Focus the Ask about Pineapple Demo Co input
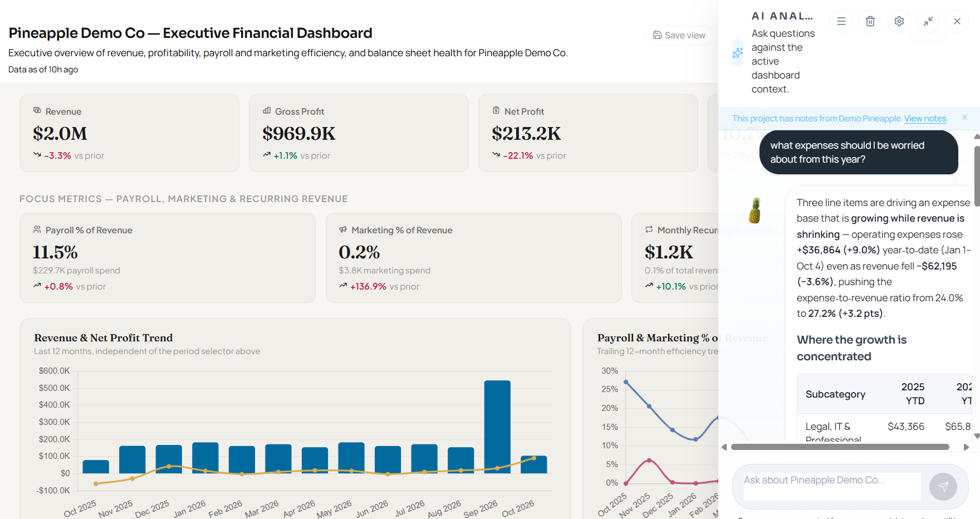 tap(832, 486)
